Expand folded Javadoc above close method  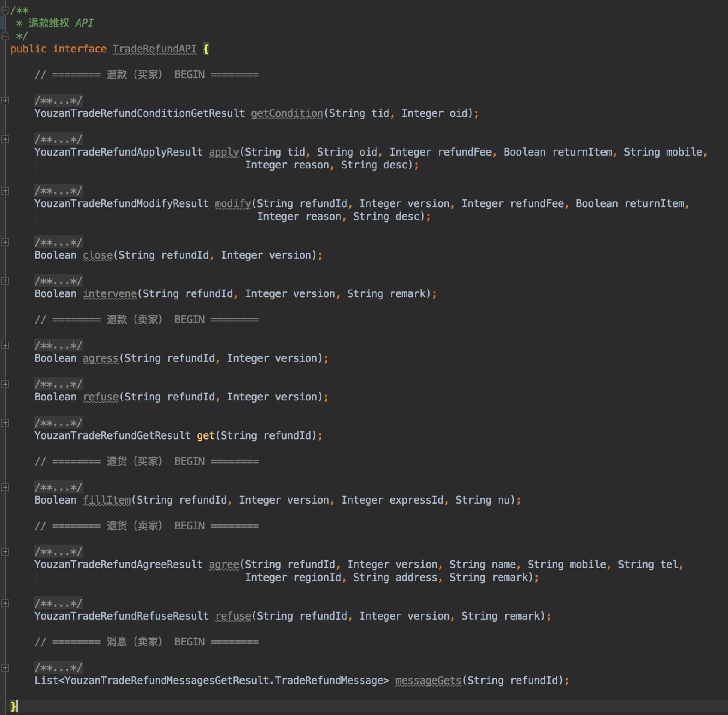(5, 242)
